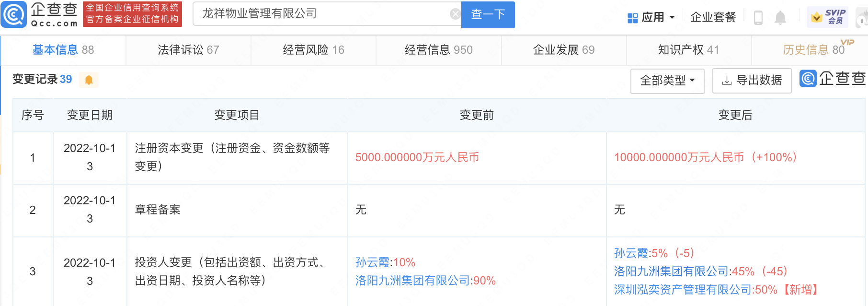Click the 变更日期 column header
Image resolution: width=868 pixels, height=306 pixels.
pos(90,115)
